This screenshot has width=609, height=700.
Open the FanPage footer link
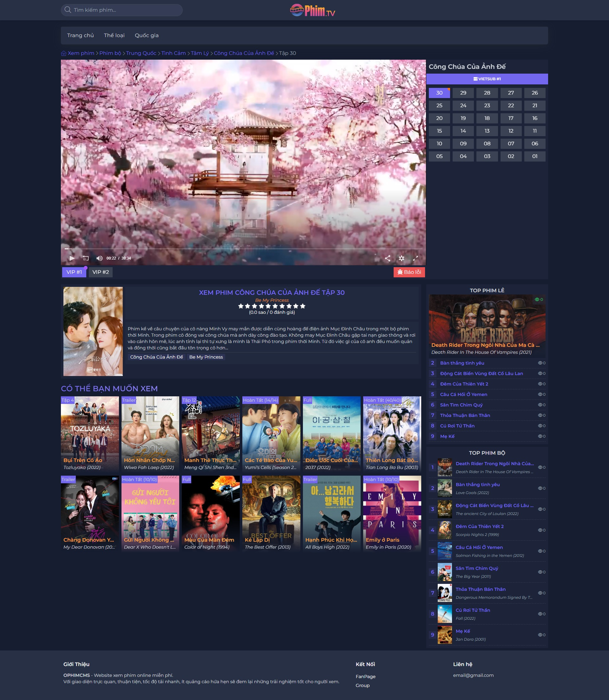tap(365, 677)
